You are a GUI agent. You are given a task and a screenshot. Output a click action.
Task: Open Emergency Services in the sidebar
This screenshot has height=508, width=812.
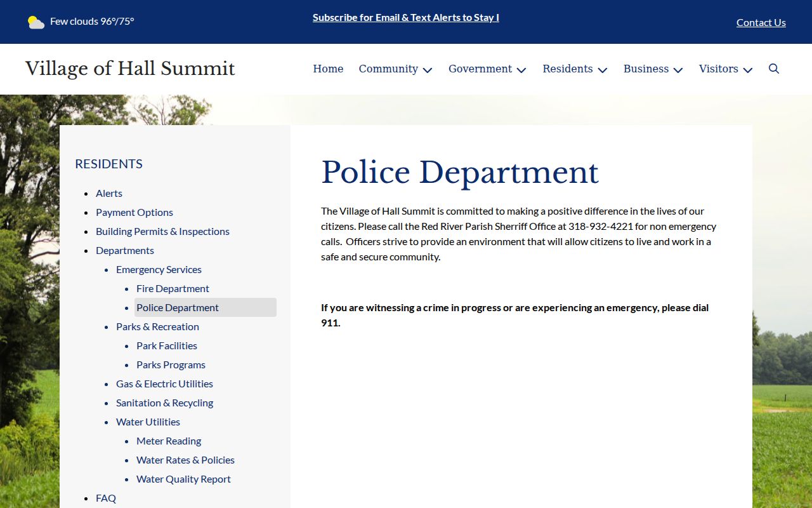(159, 269)
